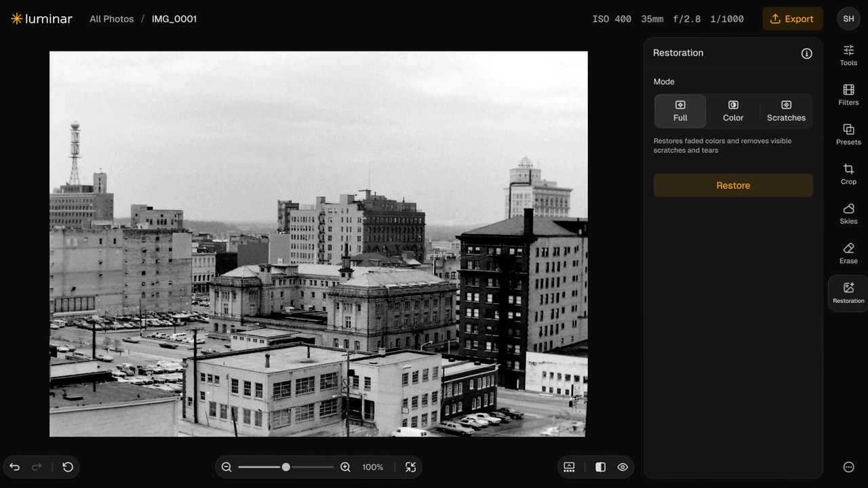This screenshot has height=488, width=868.
Task: Click the ISO 400 metadata
Action: [612, 19]
